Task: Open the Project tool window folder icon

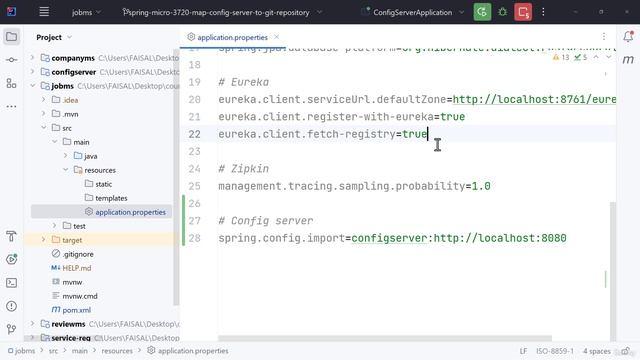Action: 11,37
